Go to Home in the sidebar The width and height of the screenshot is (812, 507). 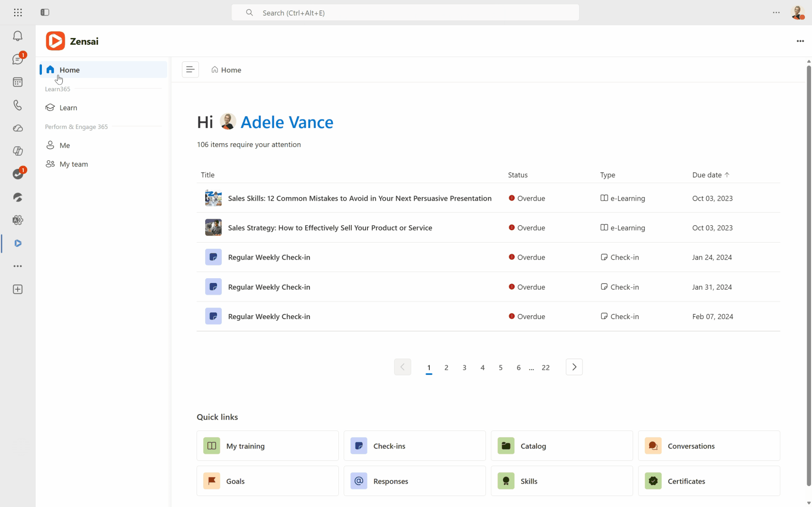click(103, 70)
